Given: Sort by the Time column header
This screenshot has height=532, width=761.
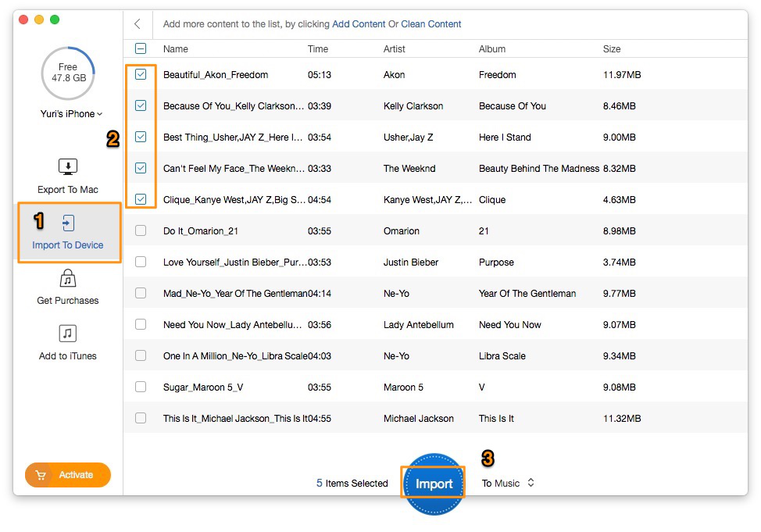Looking at the screenshot, I should (x=318, y=48).
